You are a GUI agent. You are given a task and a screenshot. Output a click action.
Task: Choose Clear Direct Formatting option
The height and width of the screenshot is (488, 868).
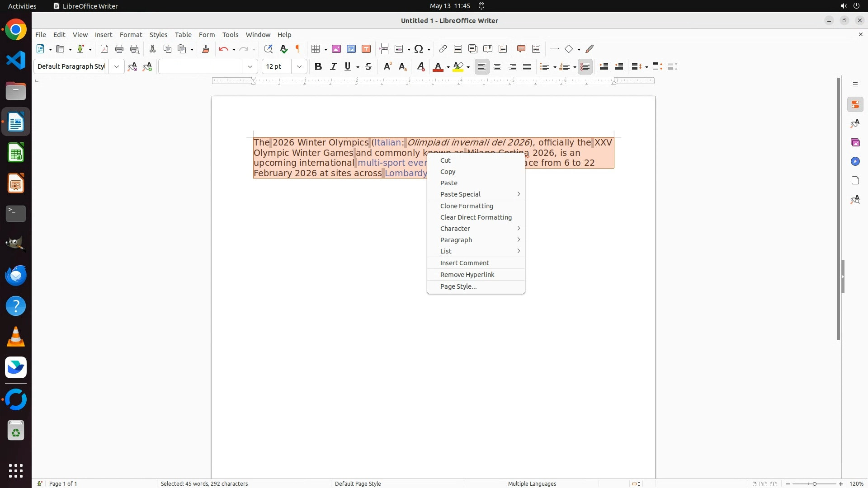(x=476, y=217)
